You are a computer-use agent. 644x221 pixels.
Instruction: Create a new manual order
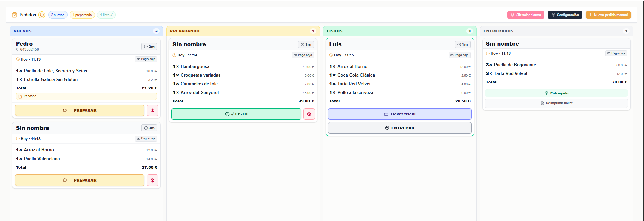[x=608, y=15]
